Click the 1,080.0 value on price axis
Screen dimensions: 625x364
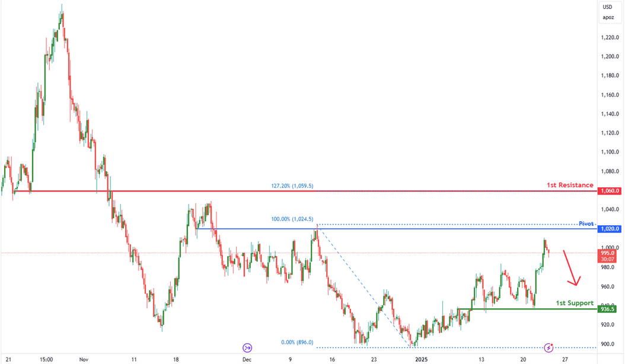point(610,171)
